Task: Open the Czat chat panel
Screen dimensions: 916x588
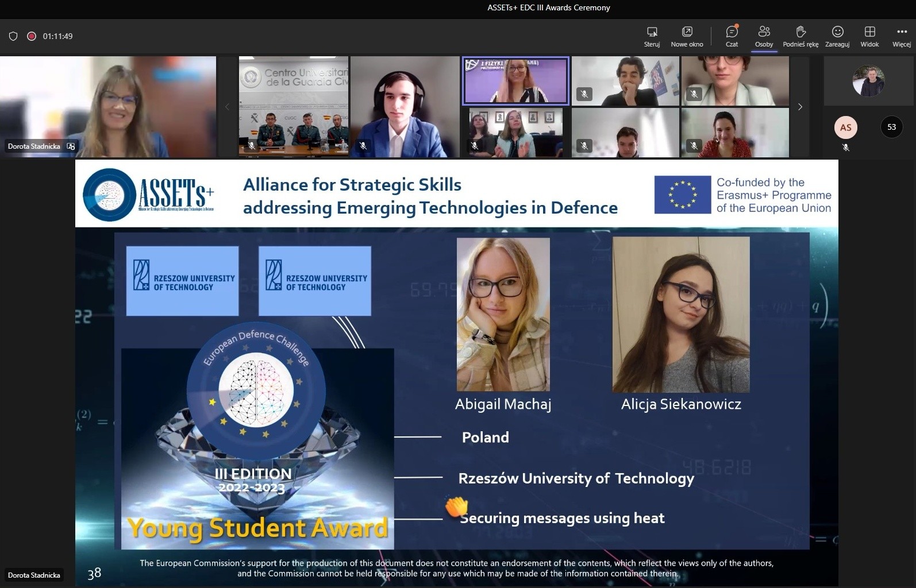Action: click(x=732, y=36)
